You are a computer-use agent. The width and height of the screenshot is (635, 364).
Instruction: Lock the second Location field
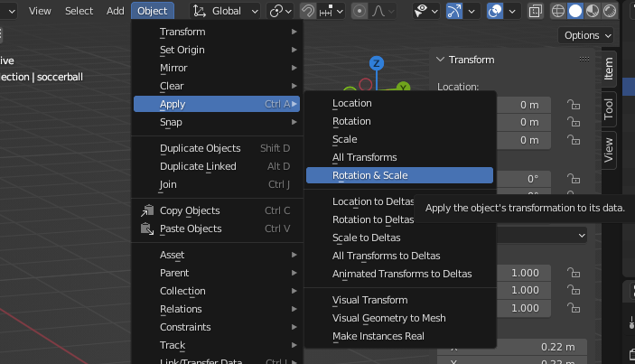coord(574,122)
